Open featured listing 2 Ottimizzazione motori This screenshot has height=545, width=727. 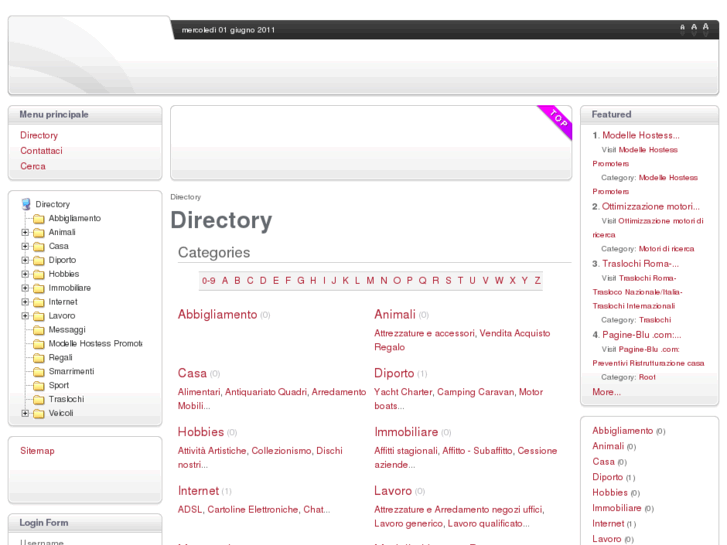tap(651, 206)
